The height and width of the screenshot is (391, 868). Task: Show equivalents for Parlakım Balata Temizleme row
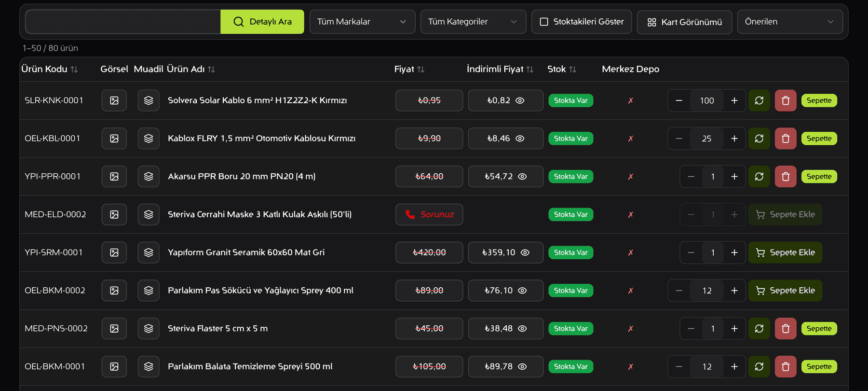point(149,366)
